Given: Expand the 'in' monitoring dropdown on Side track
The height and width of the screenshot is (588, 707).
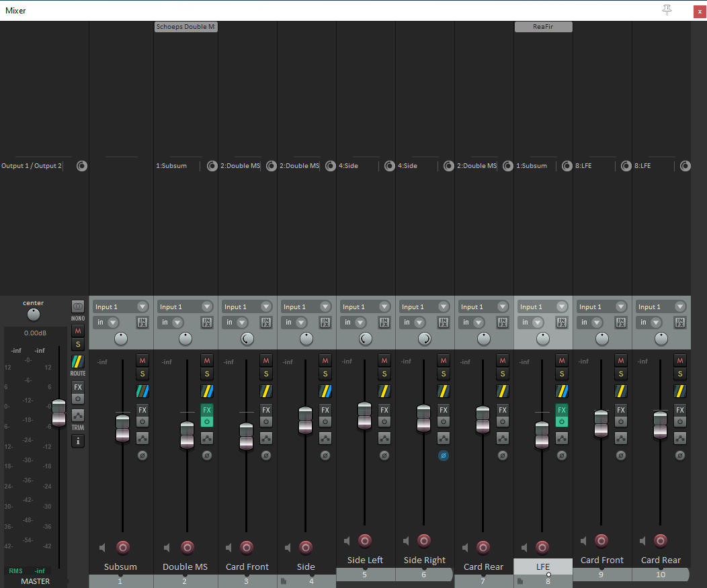Looking at the screenshot, I should 299,323.
